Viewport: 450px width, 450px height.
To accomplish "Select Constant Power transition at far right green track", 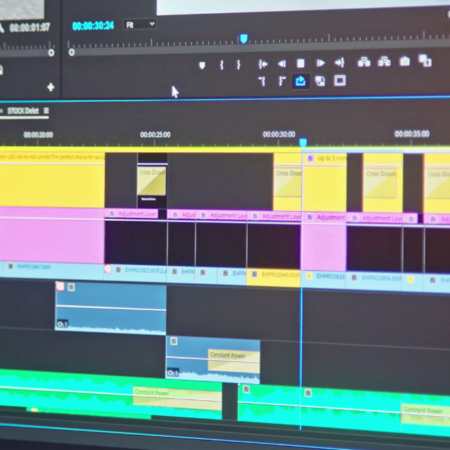I will [426, 414].
